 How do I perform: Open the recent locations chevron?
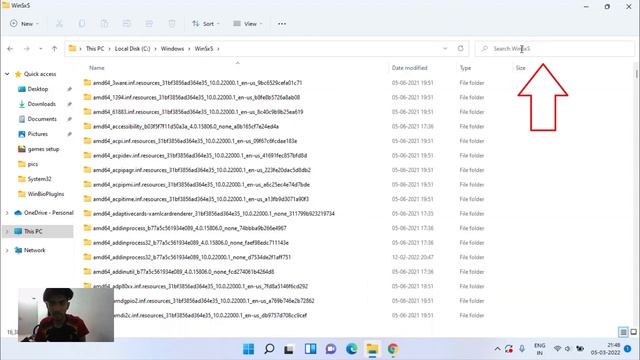(x=40, y=49)
